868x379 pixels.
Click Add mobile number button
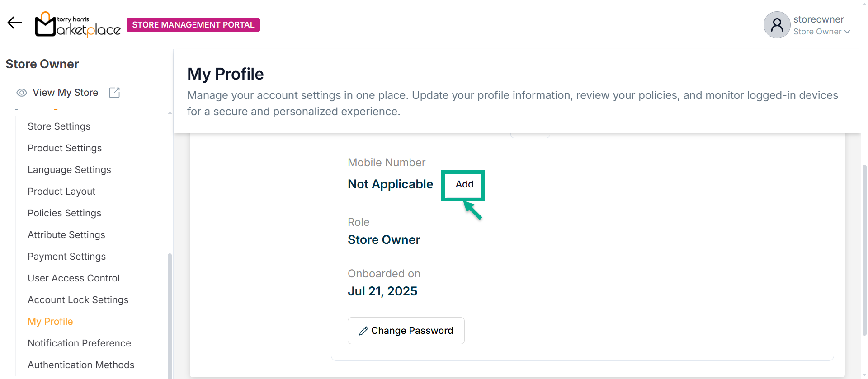coord(464,185)
